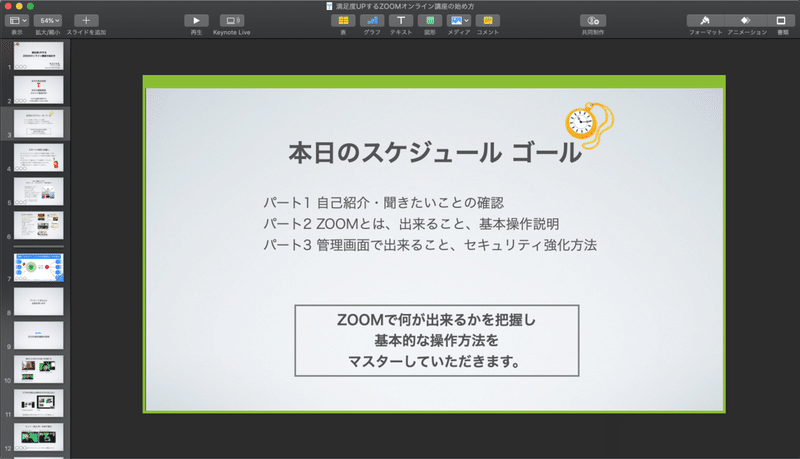Select slide 8 thumbnail
This screenshot has width=800, height=459.
point(39,301)
